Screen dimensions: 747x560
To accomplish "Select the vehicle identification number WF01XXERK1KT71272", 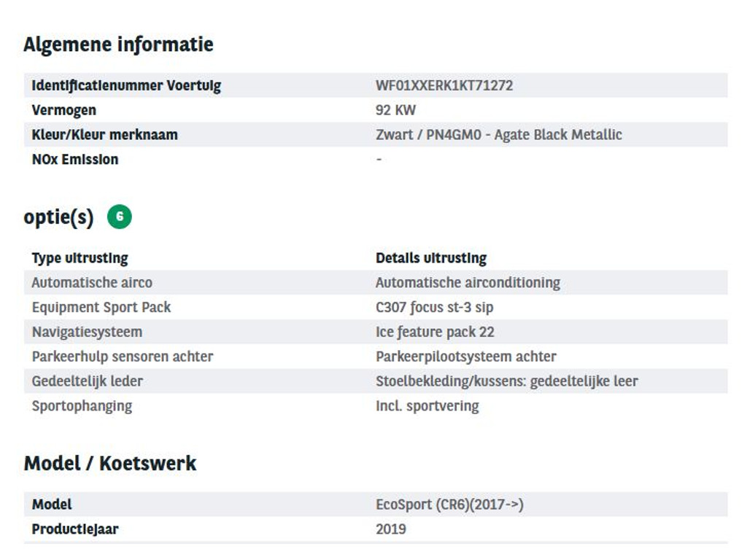I will 444,85.
